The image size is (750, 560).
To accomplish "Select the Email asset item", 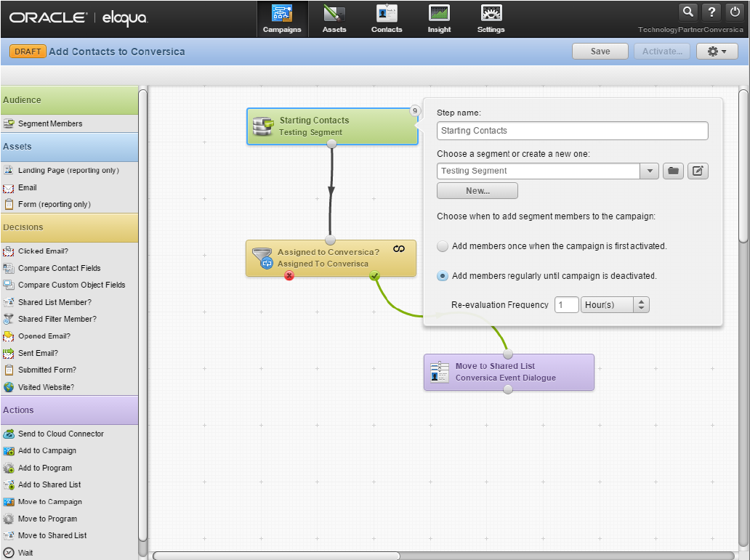I will point(69,187).
